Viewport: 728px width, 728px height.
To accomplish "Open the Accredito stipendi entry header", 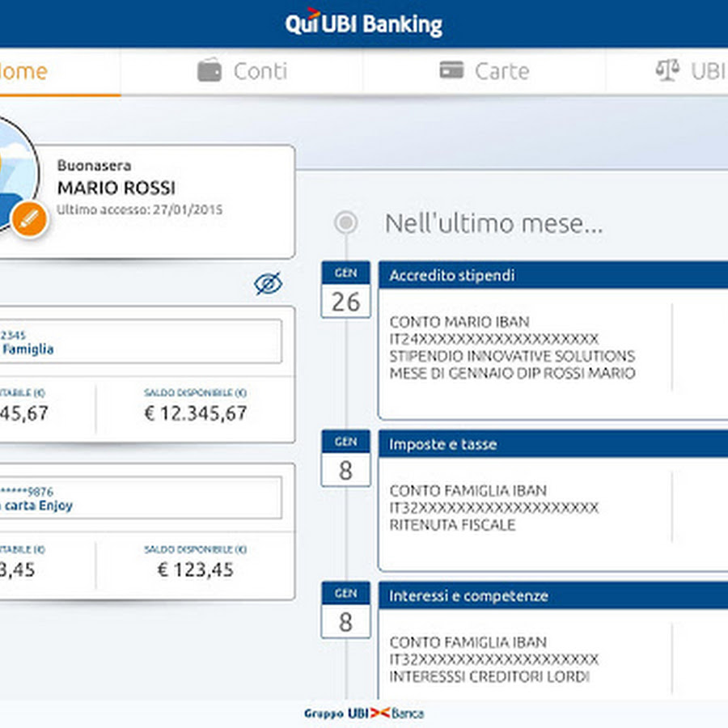I will pyautogui.click(x=553, y=275).
